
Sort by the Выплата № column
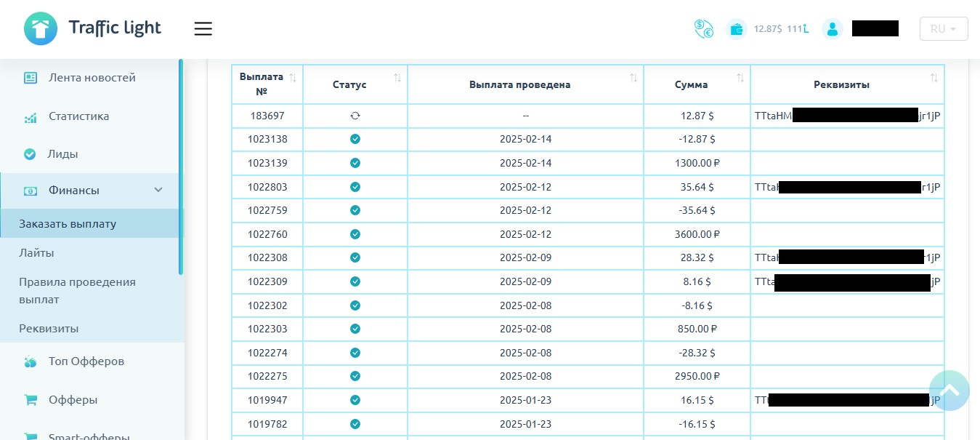click(x=293, y=77)
